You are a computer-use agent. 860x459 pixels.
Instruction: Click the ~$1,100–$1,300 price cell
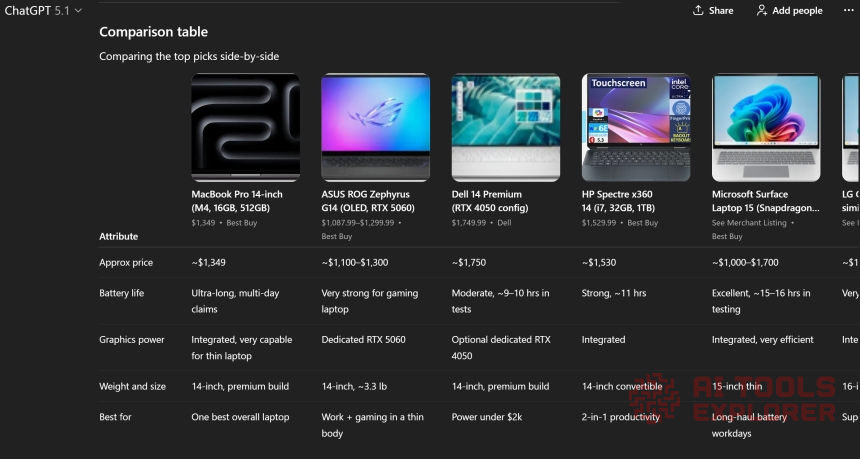coord(355,263)
